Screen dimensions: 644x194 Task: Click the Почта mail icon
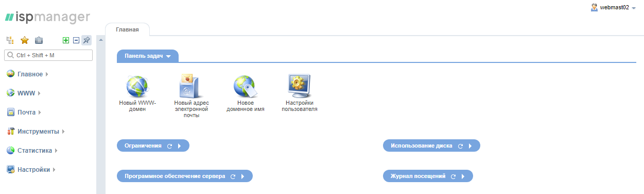point(10,112)
